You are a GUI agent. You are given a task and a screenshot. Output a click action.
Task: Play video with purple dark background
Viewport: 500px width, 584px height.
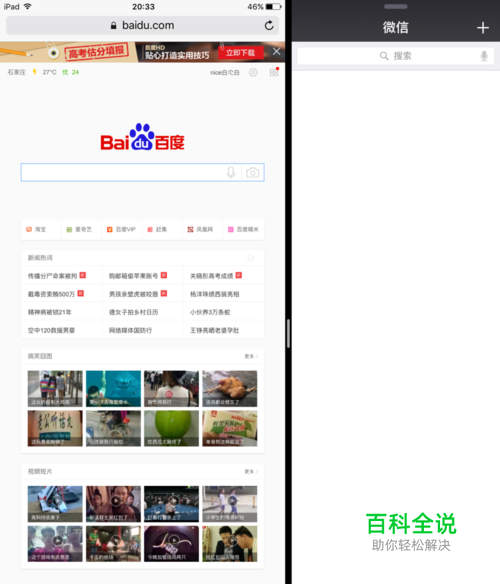172,544
